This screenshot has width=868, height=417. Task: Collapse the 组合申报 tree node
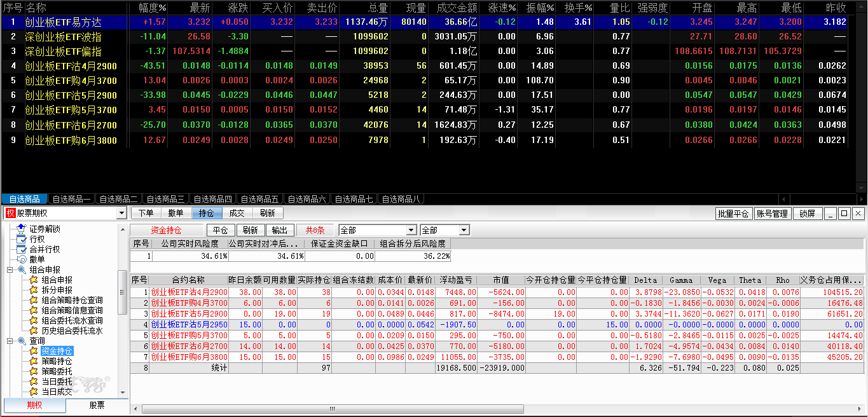[x=10, y=270]
